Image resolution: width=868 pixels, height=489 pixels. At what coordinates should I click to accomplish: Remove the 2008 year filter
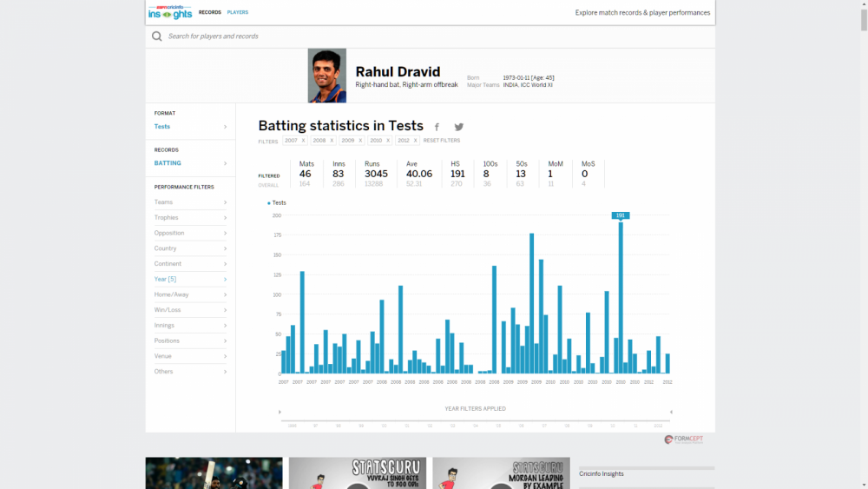point(332,141)
